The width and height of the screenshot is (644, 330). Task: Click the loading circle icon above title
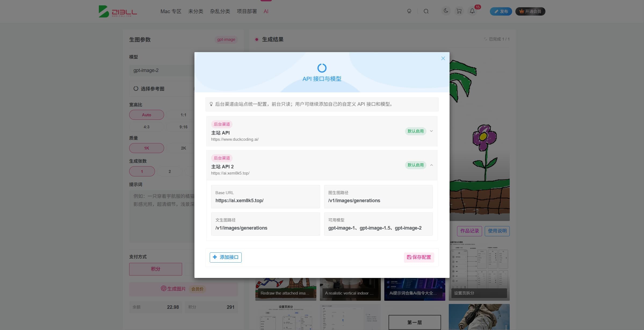pyautogui.click(x=322, y=68)
